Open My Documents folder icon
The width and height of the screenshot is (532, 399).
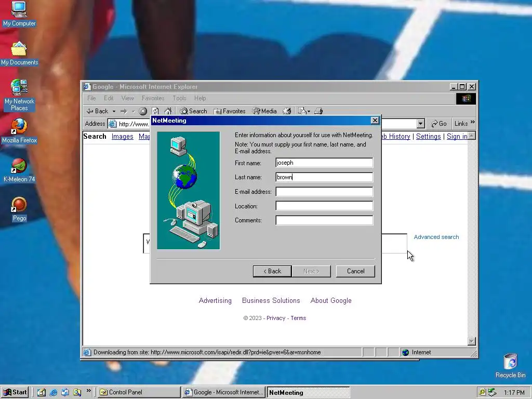coord(19,54)
